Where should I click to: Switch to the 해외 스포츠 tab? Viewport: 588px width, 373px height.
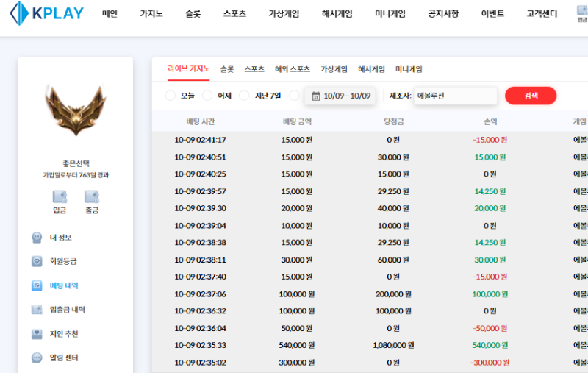tap(292, 69)
